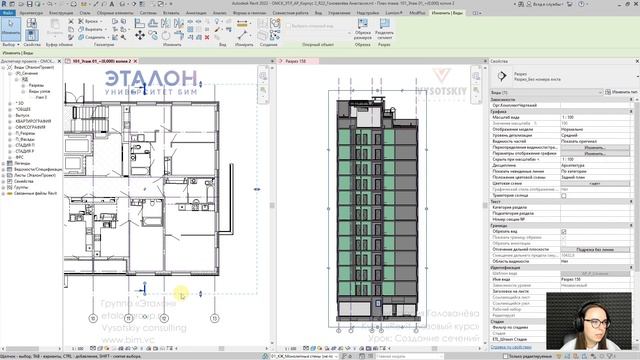Click the Copy tool in Изменить panel

coord(153,36)
